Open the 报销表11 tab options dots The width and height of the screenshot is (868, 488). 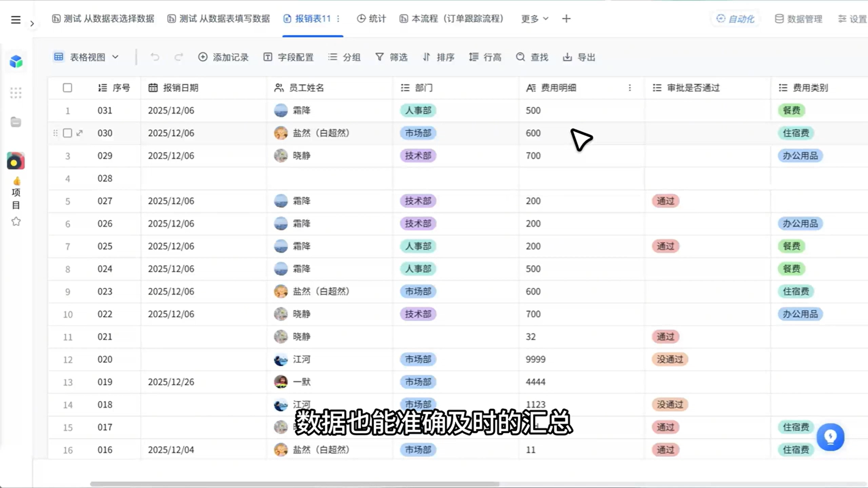(338, 19)
